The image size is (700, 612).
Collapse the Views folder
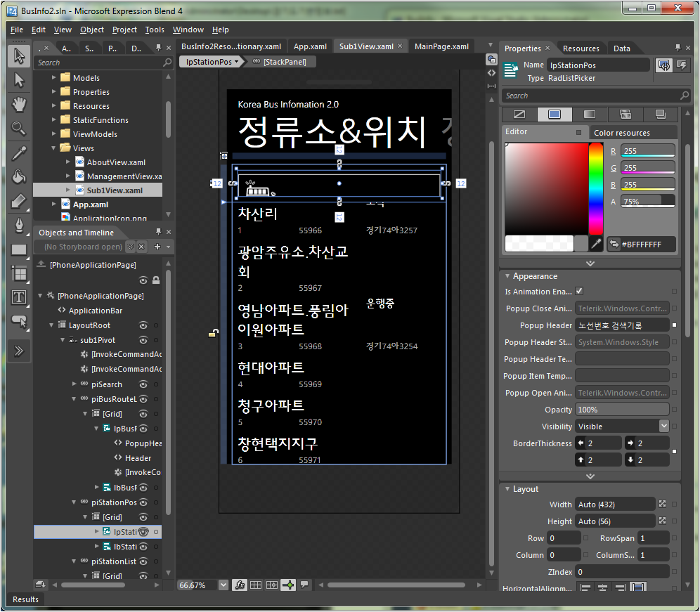click(x=54, y=148)
